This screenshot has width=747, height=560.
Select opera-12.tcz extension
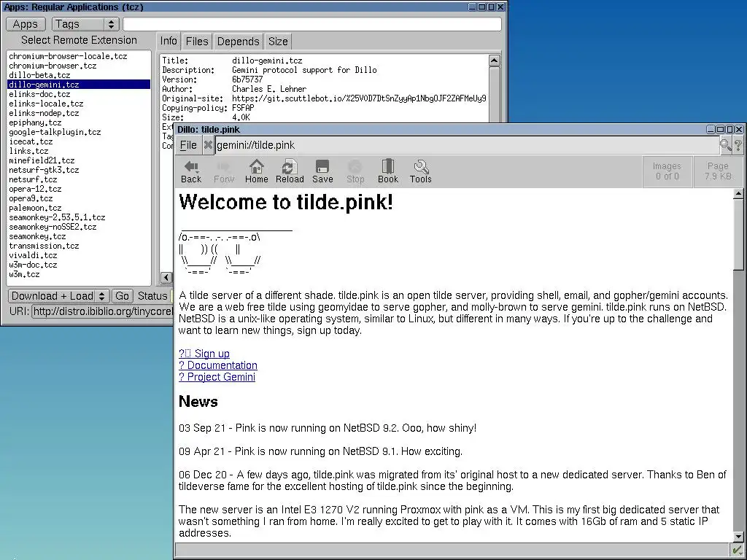(79, 189)
